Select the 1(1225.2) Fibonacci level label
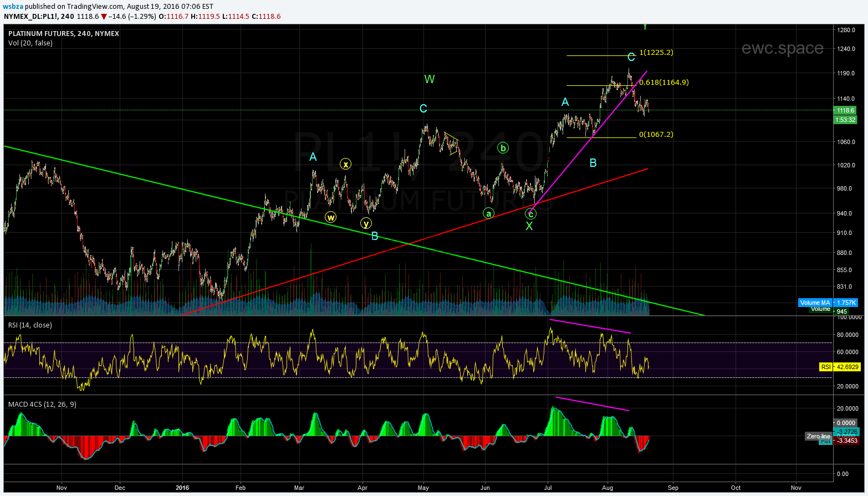 pos(656,53)
